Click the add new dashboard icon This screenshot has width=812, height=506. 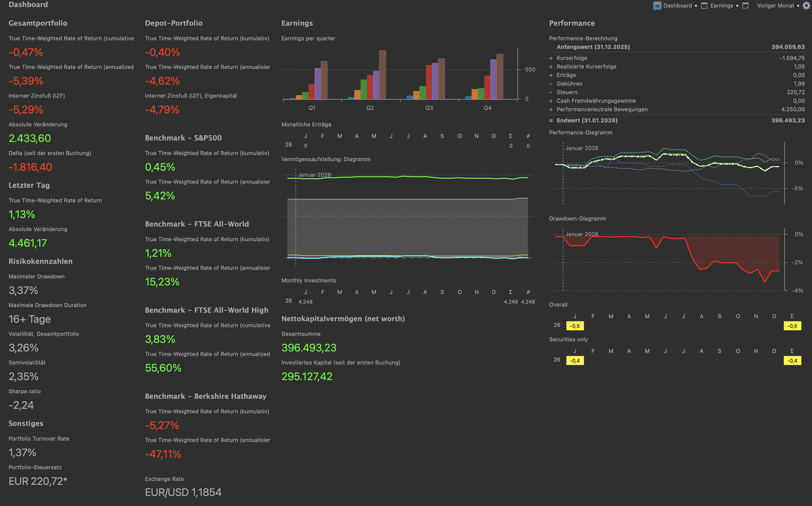[x=745, y=6]
